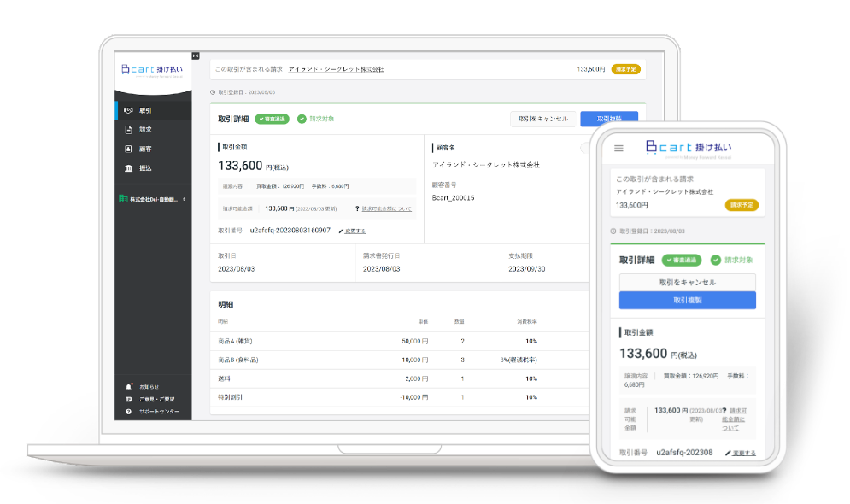Click the 顧客 person icon in sidebar

tap(128, 149)
